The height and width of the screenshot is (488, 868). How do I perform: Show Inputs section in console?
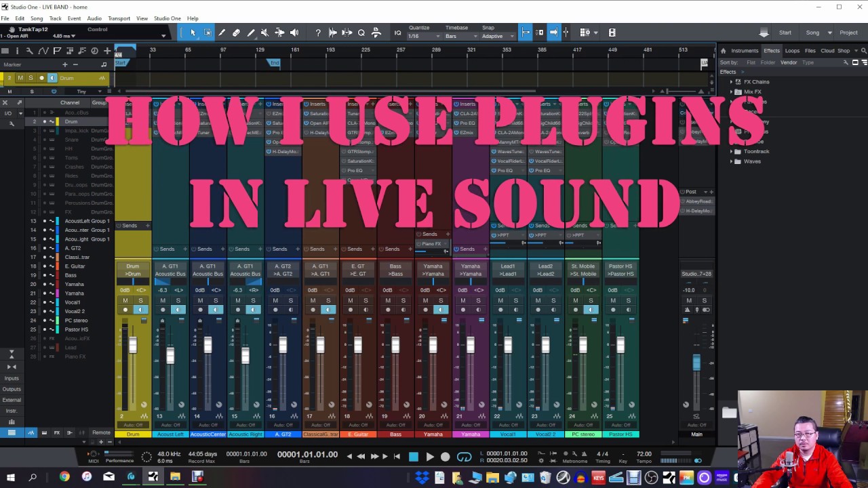point(12,378)
